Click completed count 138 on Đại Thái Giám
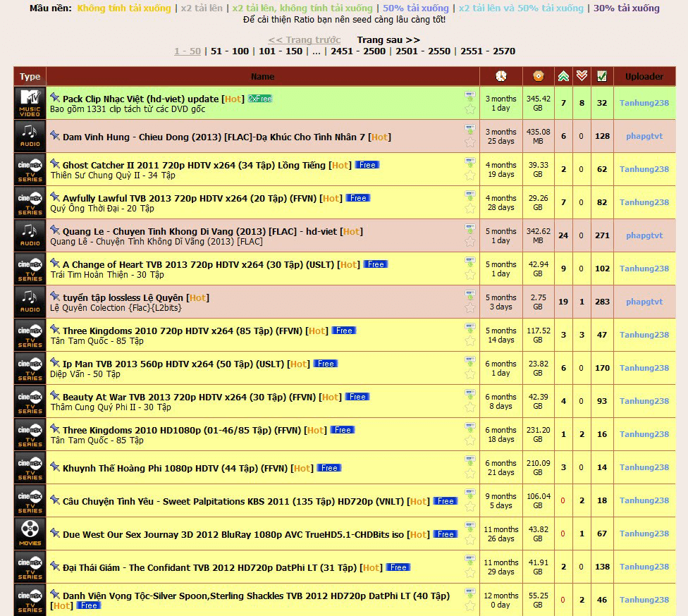Image resolution: width=688 pixels, height=616 pixels. pos(602,567)
